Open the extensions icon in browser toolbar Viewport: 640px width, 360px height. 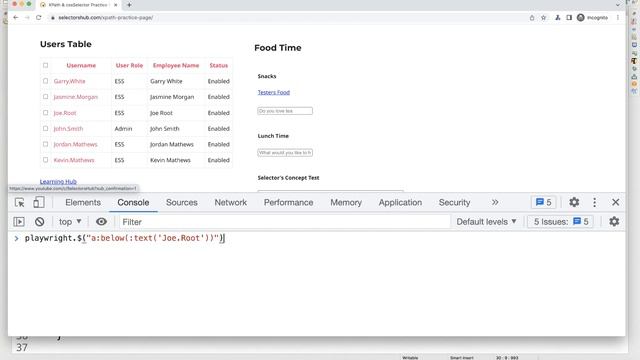[x=558, y=18]
